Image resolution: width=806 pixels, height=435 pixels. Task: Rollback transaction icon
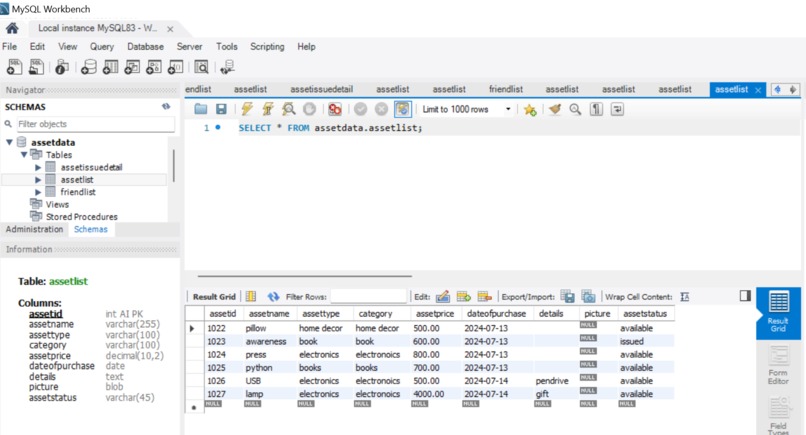(381, 109)
